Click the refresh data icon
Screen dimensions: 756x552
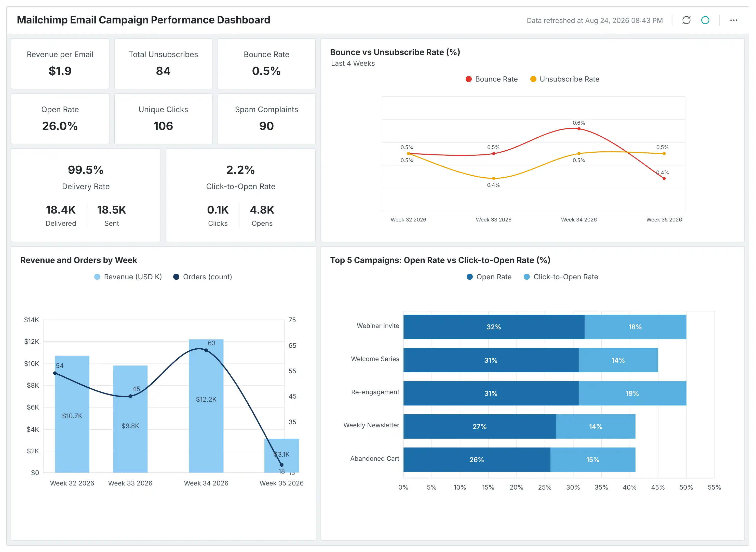686,20
